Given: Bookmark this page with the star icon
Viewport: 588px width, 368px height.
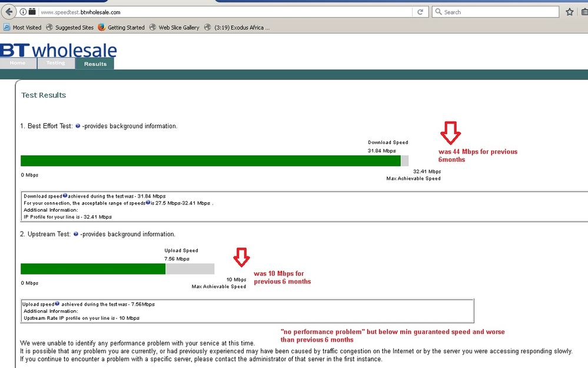Looking at the screenshot, I should [570, 12].
